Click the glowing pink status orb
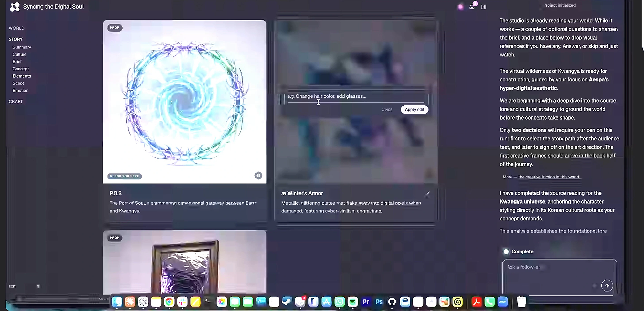This screenshot has width=644, height=311. tap(461, 7)
